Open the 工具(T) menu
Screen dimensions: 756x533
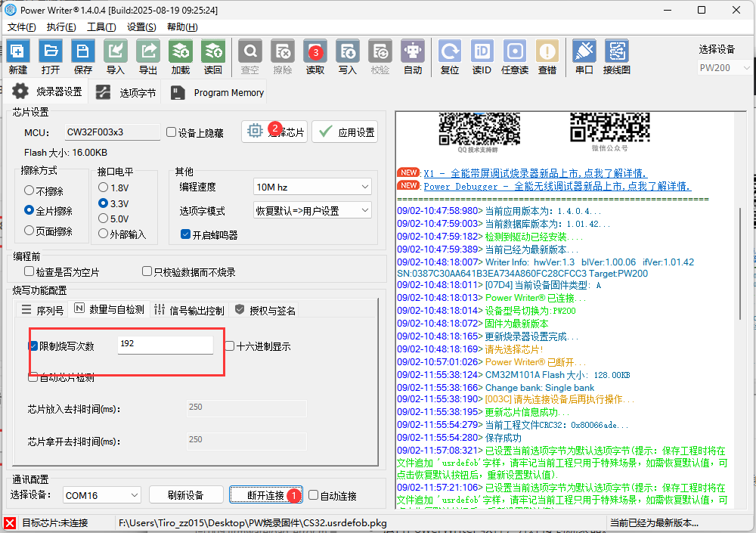point(101,27)
